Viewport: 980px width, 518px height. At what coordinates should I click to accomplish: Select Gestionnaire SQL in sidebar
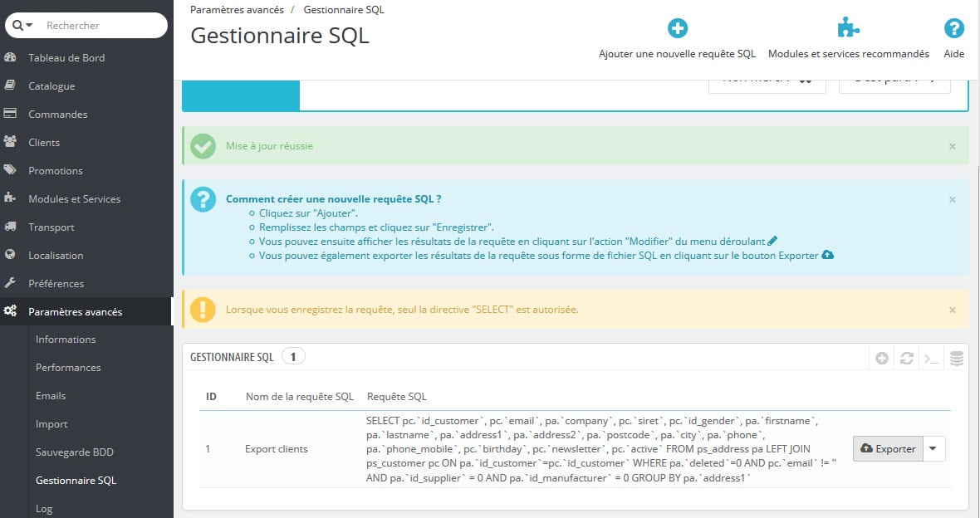pyautogui.click(x=76, y=480)
